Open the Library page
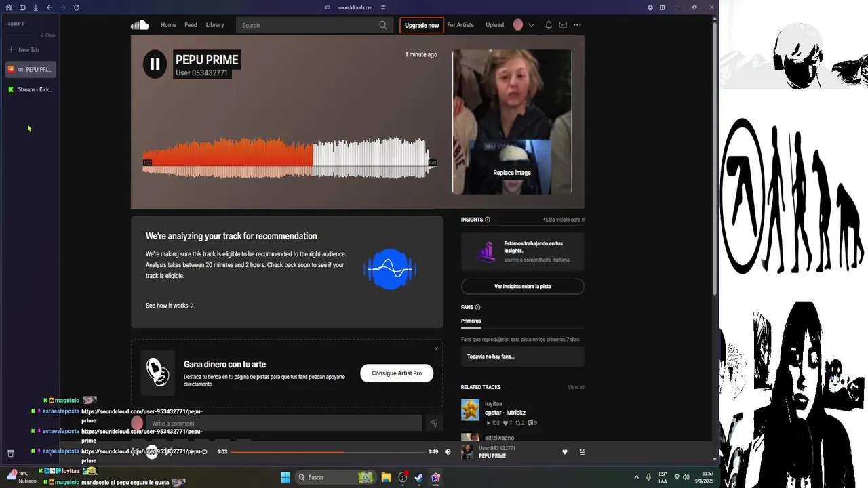Viewport: 868px width, 488px height. click(215, 25)
